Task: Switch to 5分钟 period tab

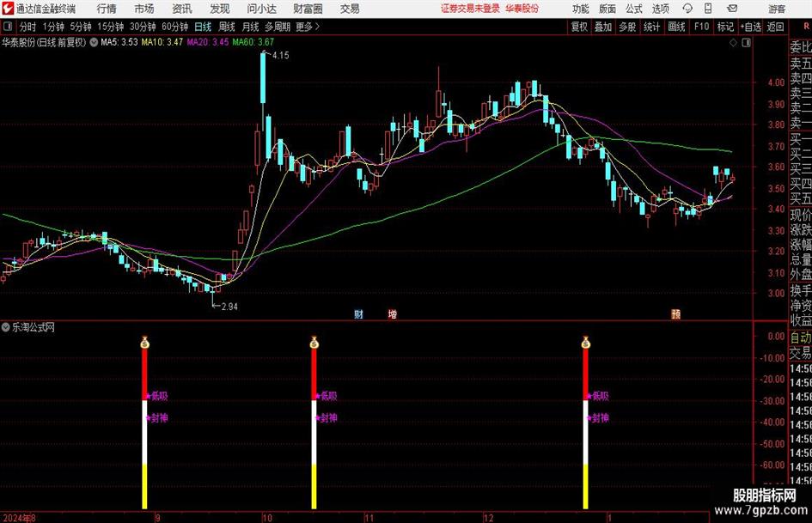Action: click(x=80, y=27)
